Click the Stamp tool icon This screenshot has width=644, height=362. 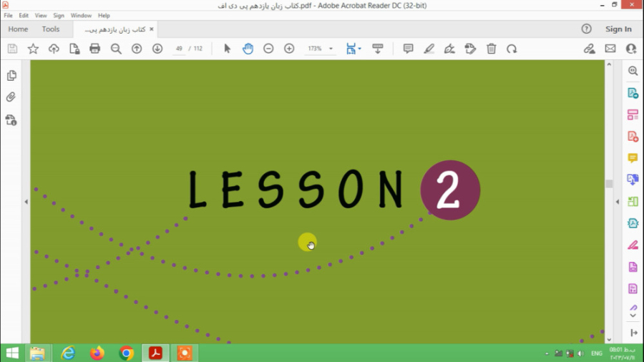click(x=470, y=49)
